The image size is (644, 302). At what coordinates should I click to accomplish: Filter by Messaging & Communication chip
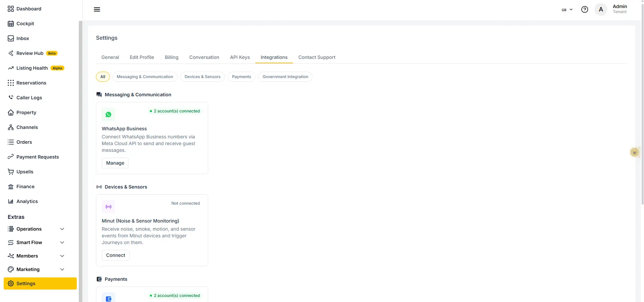(x=145, y=77)
